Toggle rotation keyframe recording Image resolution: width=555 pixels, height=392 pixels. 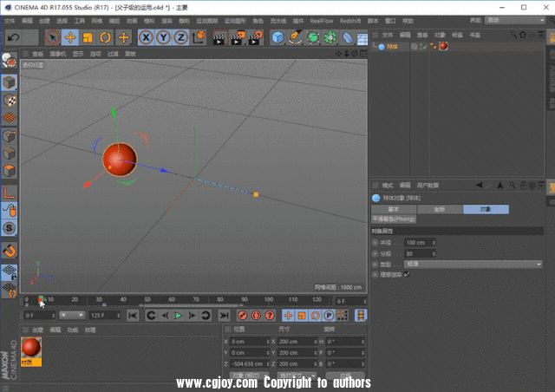click(315, 315)
